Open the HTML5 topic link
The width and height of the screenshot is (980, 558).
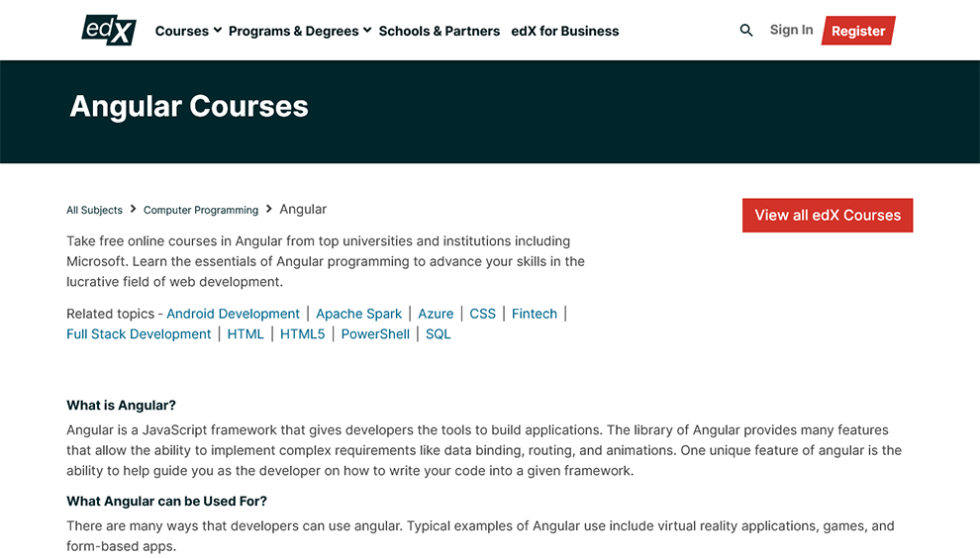pos(303,334)
